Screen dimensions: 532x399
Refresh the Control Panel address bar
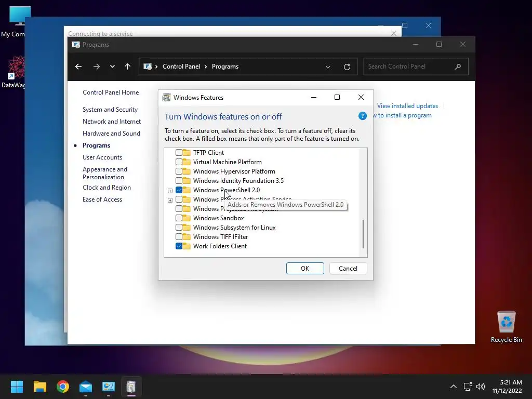tap(347, 67)
